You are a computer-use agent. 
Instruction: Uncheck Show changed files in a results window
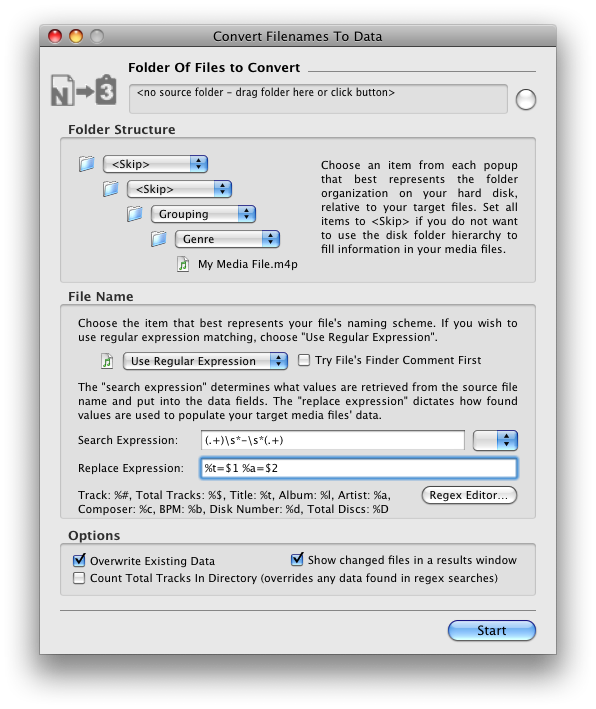[297, 559]
